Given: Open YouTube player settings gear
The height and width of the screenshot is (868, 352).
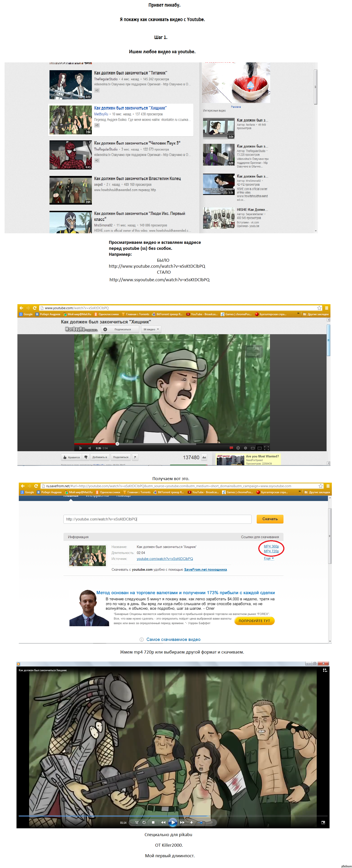Looking at the screenshot, I should pyautogui.click(x=238, y=448).
